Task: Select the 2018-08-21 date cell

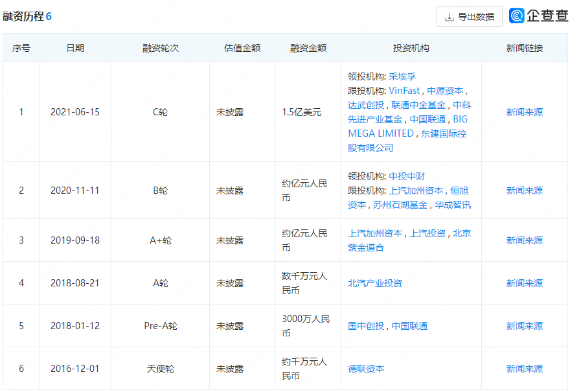Action: coord(75,283)
